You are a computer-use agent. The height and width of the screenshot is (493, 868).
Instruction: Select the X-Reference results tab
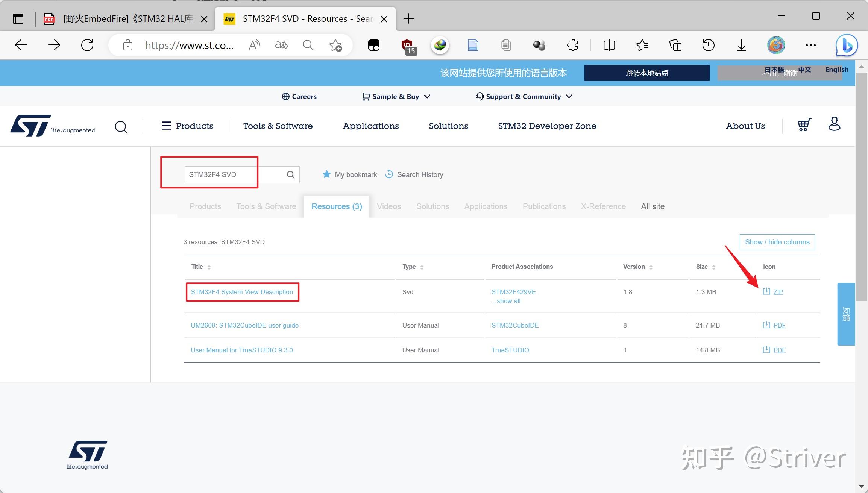click(603, 206)
